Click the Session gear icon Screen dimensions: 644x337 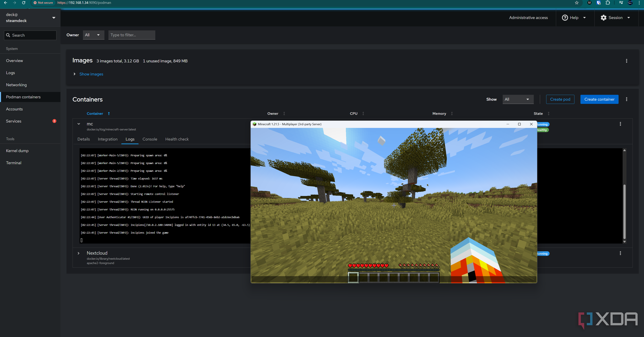604,17
